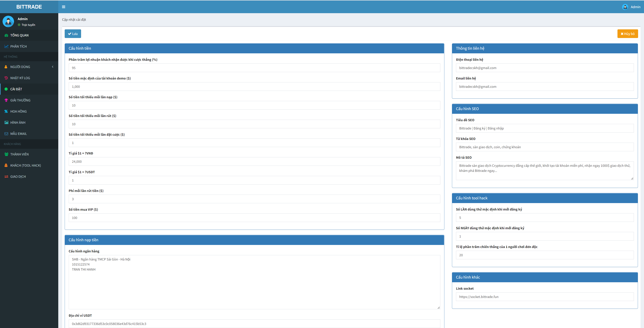
Task: Click inside the Mô tả SEO textarea
Action: click(x=545, y=170)
